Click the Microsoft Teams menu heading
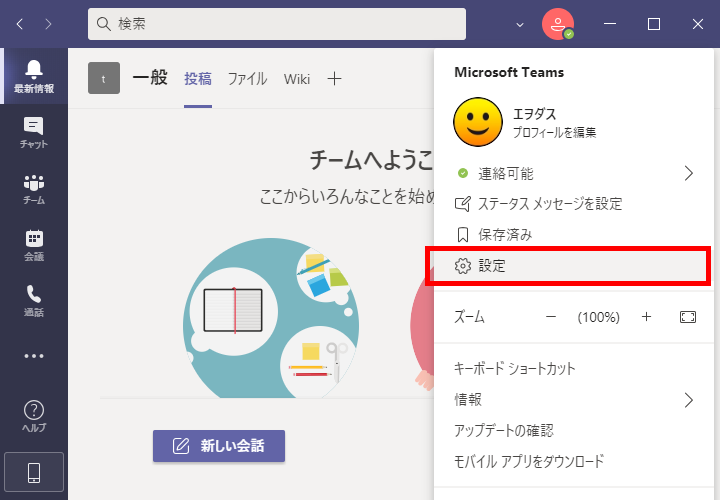Screen dimensions: 720x500 pyautogui.click(x=509, y=72)
